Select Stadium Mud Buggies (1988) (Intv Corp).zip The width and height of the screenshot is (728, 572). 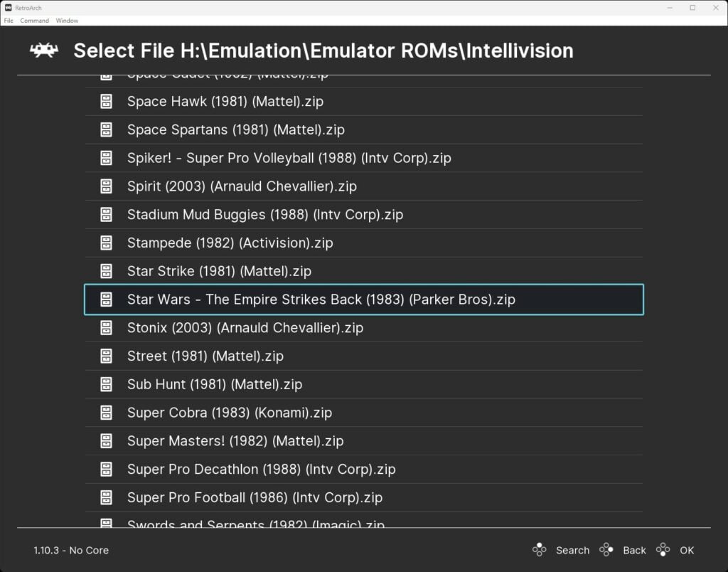(364, 215)
